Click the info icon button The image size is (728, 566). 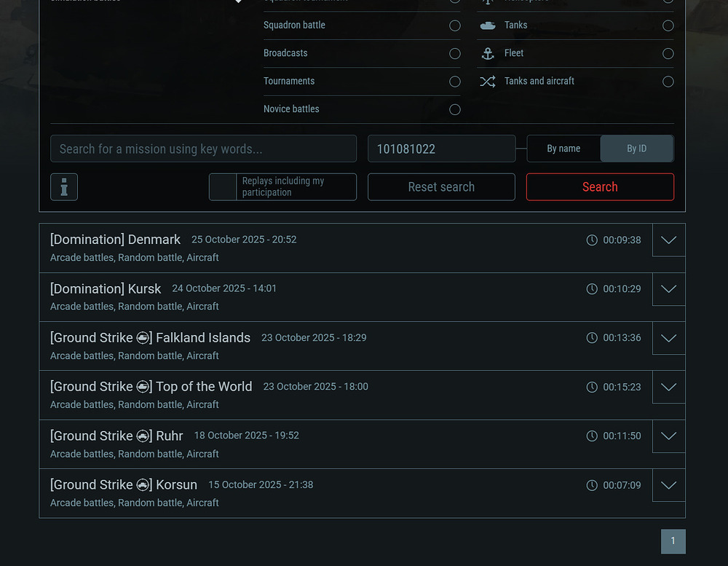64,187
